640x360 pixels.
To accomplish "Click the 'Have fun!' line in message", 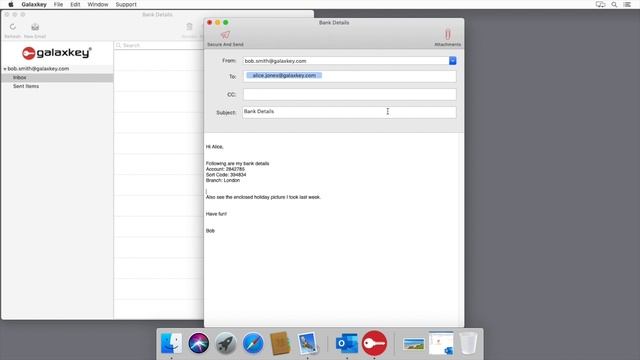I will (216, 214).
